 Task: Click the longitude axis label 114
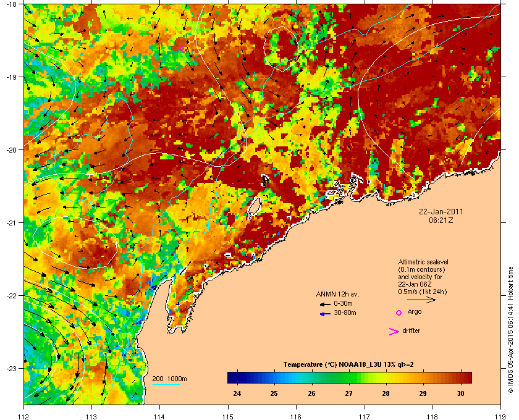point(159,416)
